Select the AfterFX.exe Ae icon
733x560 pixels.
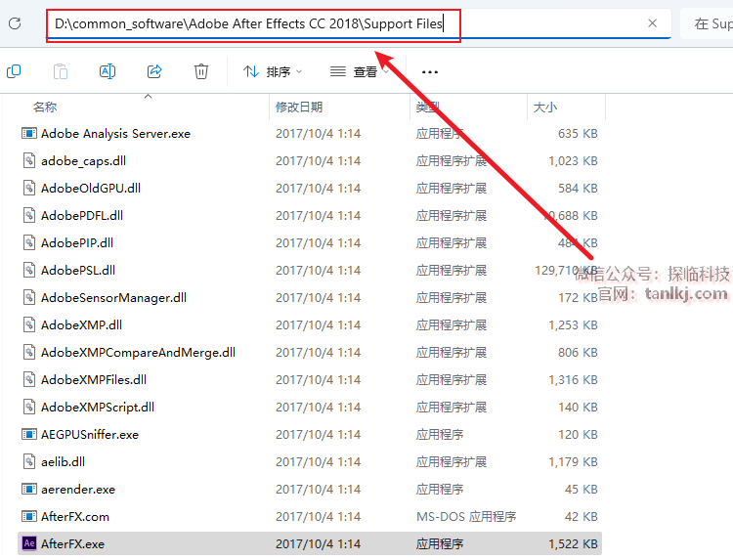pyautogui.click(x=29, y=543)
